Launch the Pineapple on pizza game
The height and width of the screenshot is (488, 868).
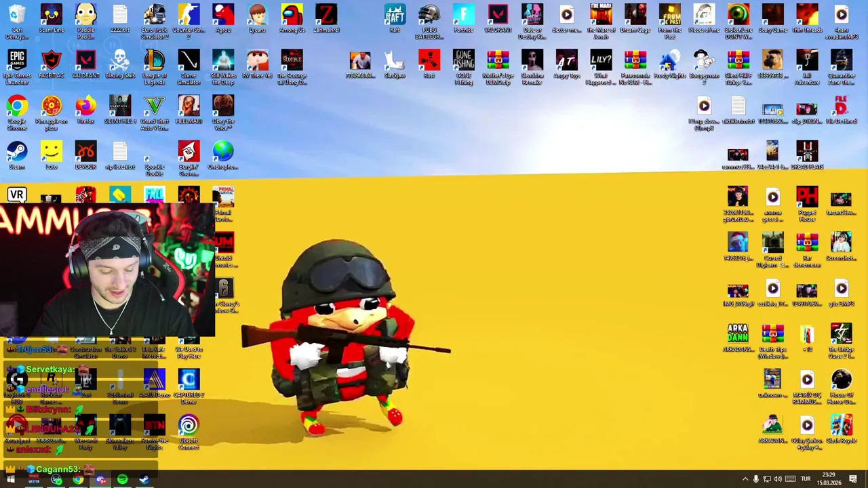click(52, 113)
